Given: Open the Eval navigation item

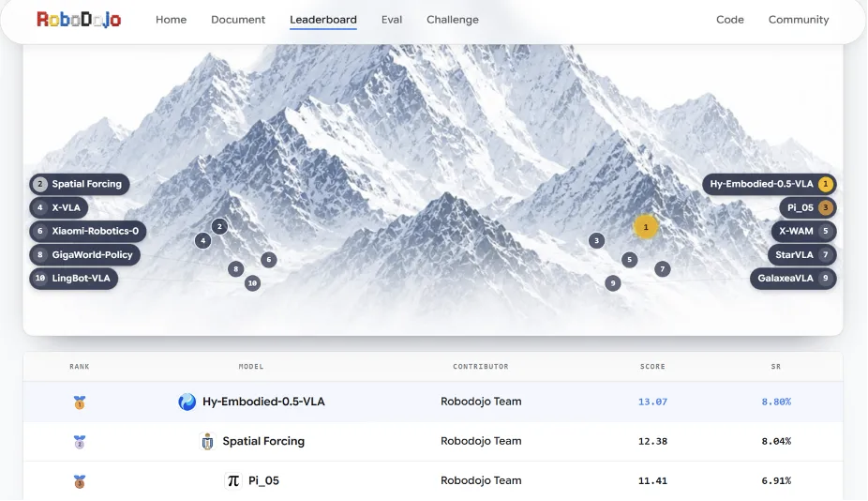Looking at the screenshot, I should [x=392, y=20].
